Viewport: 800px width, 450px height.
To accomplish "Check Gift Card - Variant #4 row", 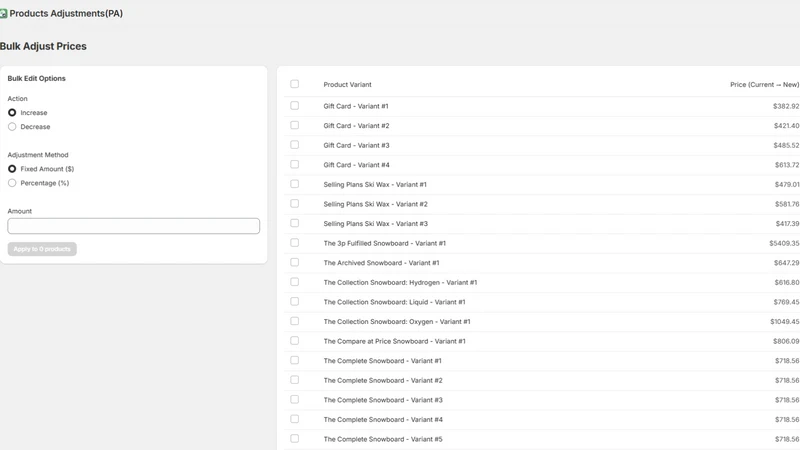I will [x=294, y=164].
